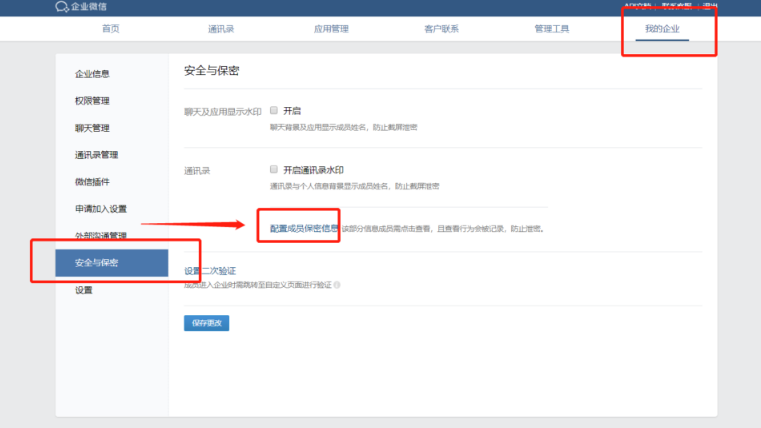Click 设置 at the sidebar bottom
This screenshot has width=761, height=428.
point(84,290)
